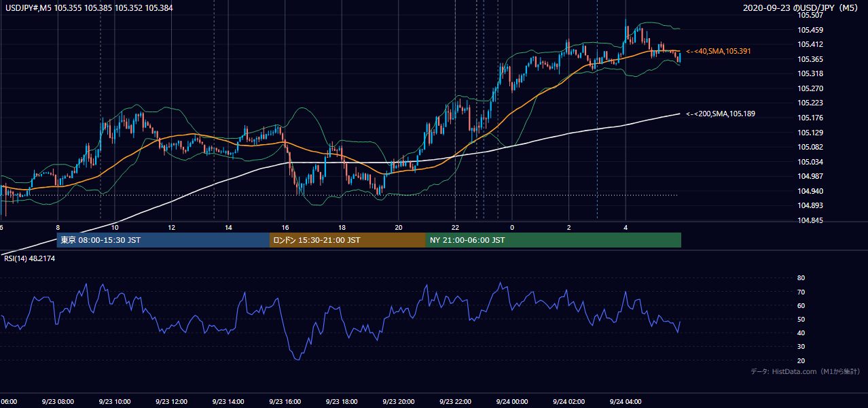This screenshot has width=868, height=408.
Task: Click the bottom time label 9/23 14:00
Action: [227, 402]
